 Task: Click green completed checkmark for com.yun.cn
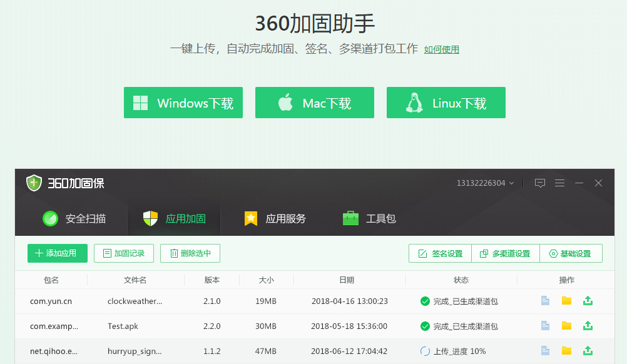click(425, 301)
